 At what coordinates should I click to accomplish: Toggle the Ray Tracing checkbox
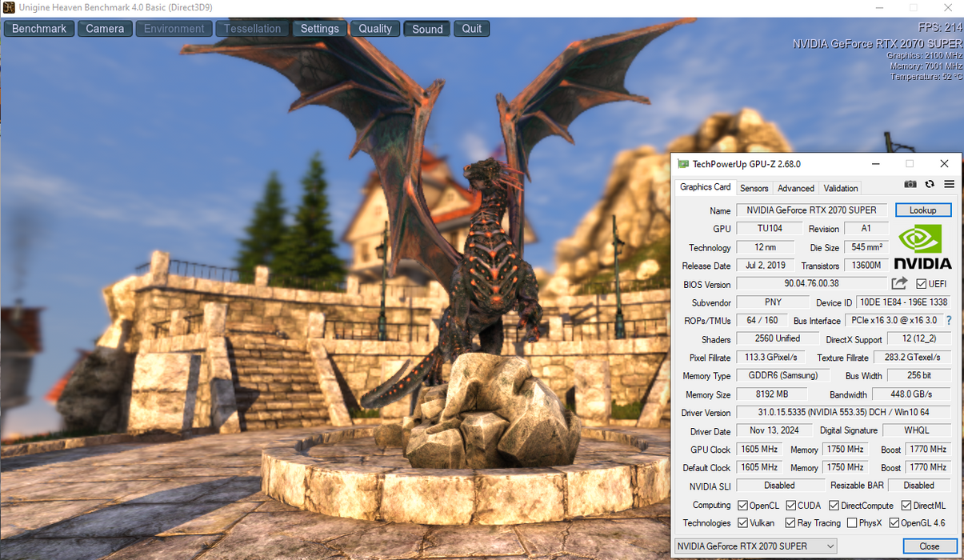[791, 523]
